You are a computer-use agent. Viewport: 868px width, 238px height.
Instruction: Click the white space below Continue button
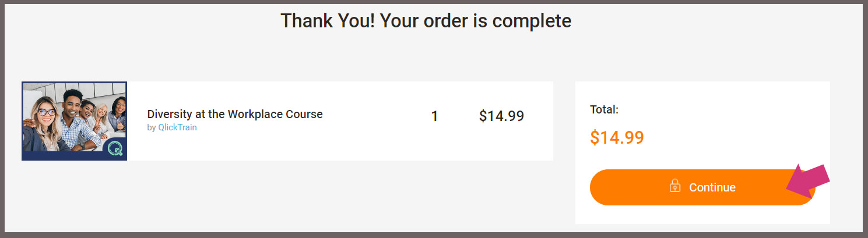tap(702, 215)
